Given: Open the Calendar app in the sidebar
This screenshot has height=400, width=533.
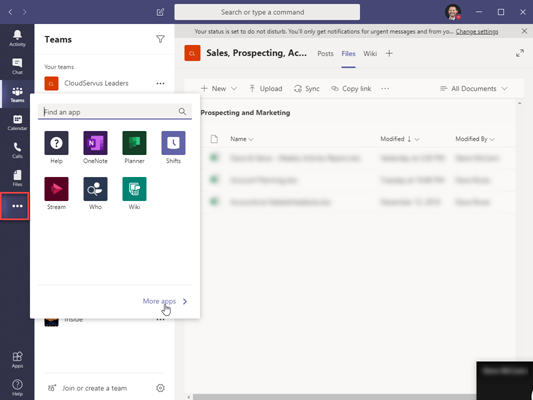Looking at the screenshot, I should pyautogui.click(x=17, y=122).
